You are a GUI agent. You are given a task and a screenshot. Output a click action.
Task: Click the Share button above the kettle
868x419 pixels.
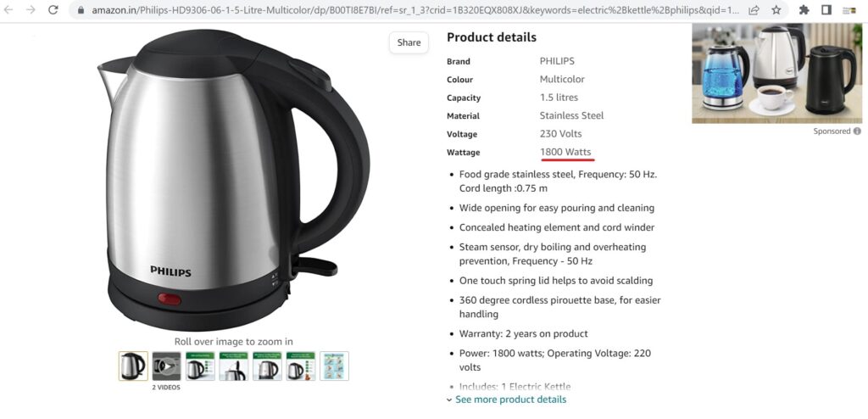[409, 42]
